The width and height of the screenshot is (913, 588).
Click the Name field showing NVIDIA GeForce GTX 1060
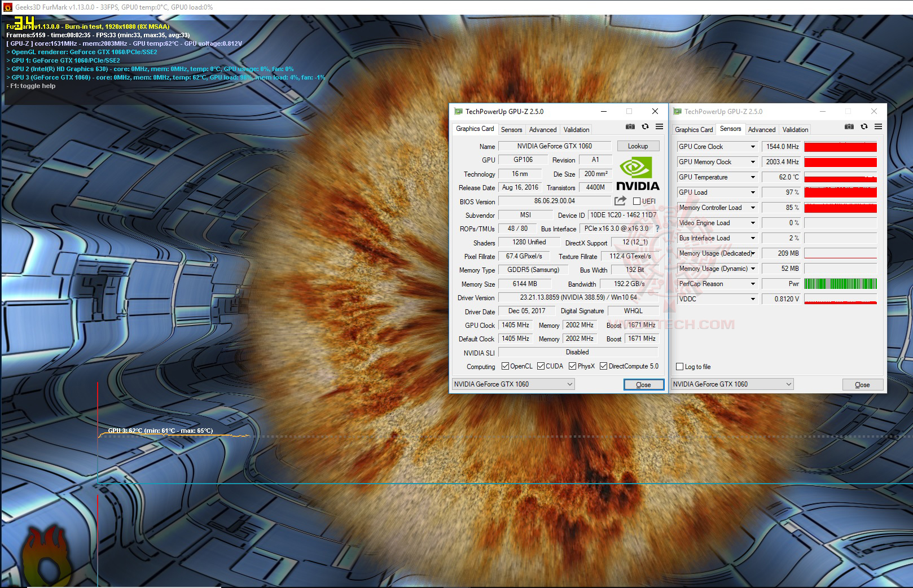pos(555,146)
